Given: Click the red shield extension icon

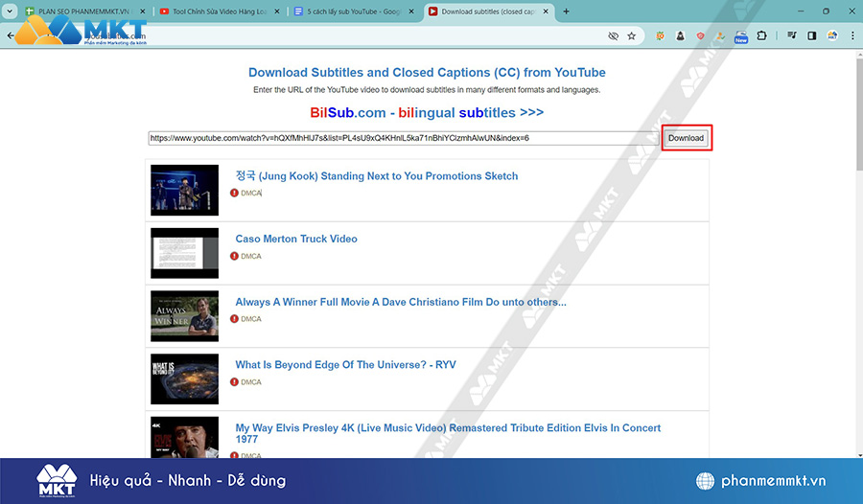Looking at the screenshot, I should pos(700,35).
